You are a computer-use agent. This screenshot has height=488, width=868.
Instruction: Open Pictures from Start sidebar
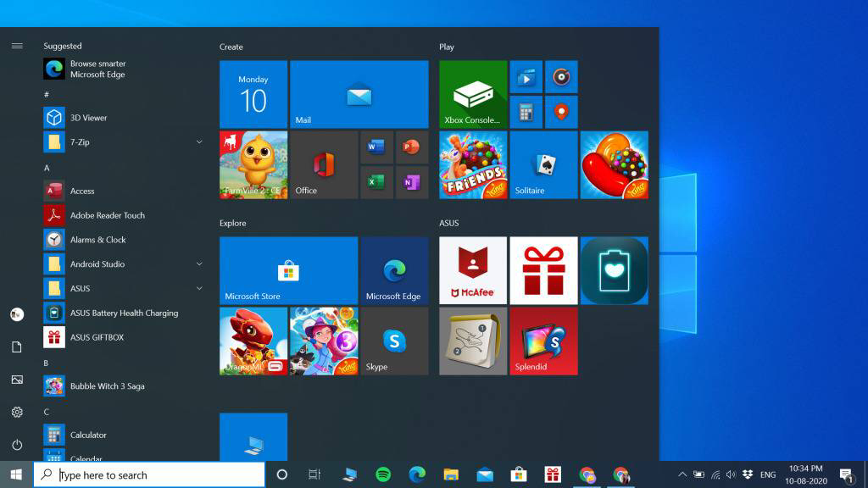pyautogui.click(x=17, y=380)
